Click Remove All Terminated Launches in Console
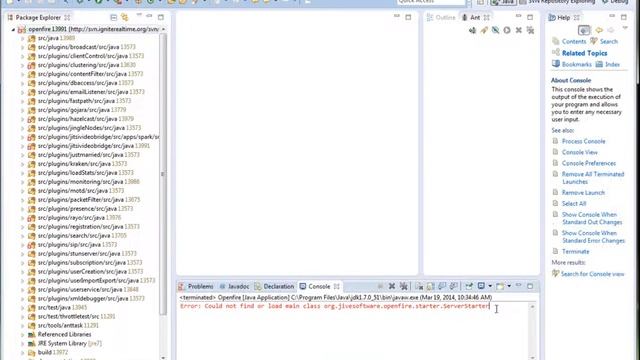Viewport: 640px width, 360px height. coord(404,286)
